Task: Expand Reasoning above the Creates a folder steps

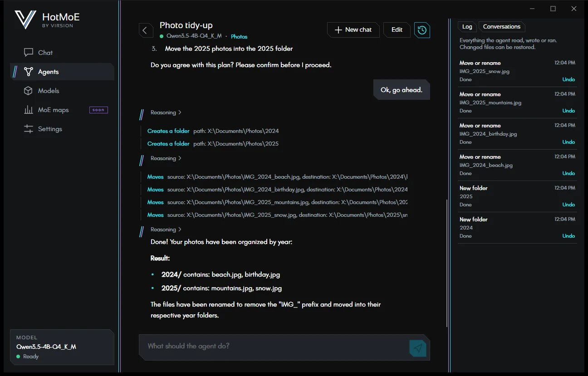Action: [x=166, y=112]
